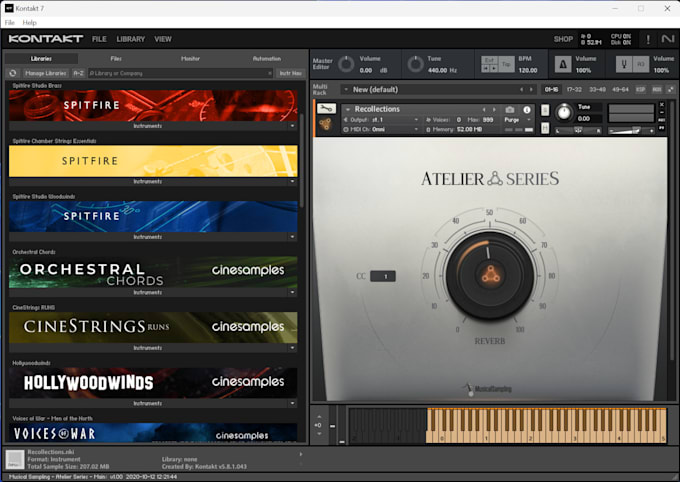Open the Kontakt VIEW menu
Viewport: 680px width, 482px height.
point(163,39)
